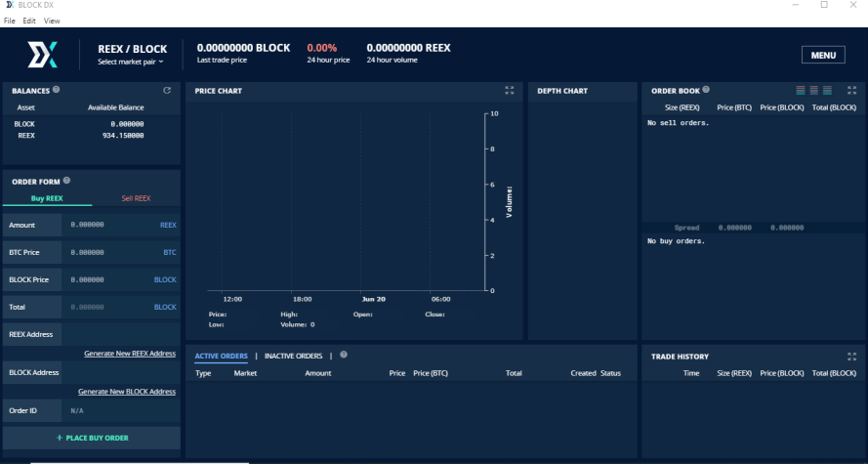Viewport: 868px width, 464px height.
Task: Click the Jun 20 label on price chart
Action: pyautogui.click(x=374, y=299)
